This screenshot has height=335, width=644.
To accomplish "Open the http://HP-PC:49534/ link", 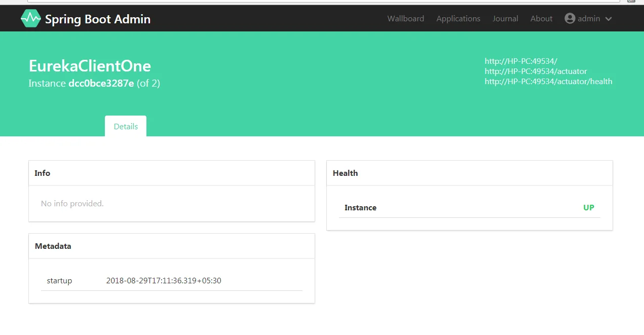I will pos(521,61).
